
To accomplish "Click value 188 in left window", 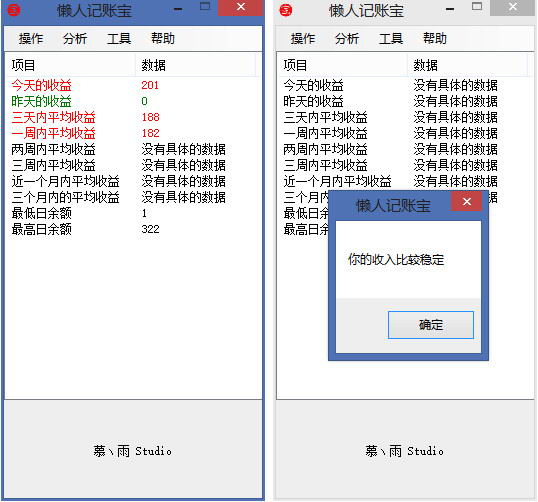I will tap(150, 117).
